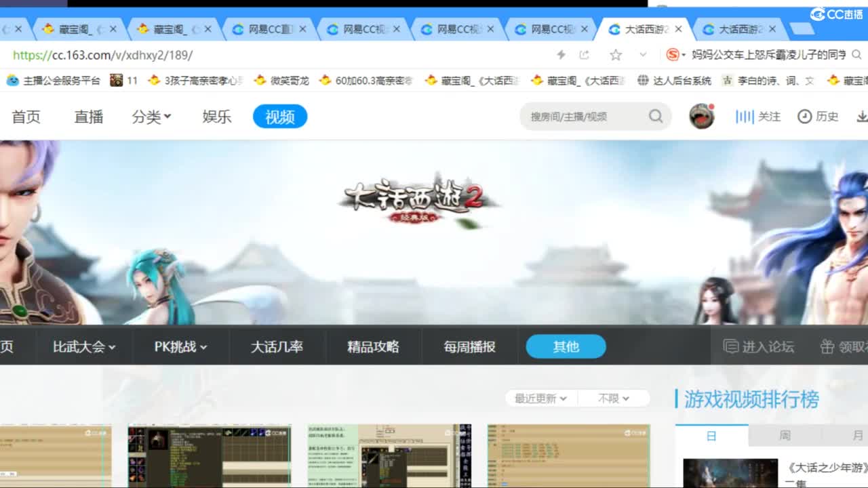The image size is (868, 488).
Task: Expand the address bar history chevron
Action: coord(643,55)
